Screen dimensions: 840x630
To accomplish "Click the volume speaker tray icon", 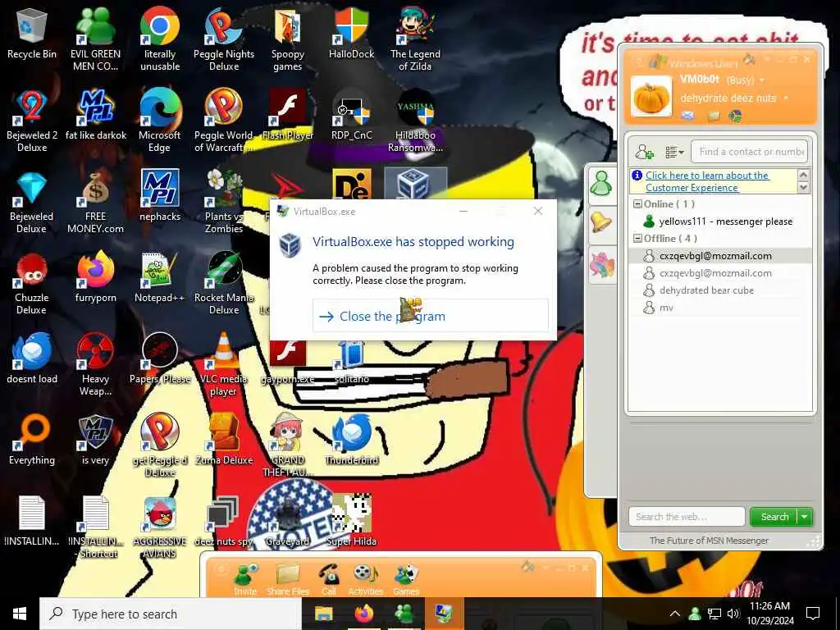I will pyautogui.click(x=733, y=614).
